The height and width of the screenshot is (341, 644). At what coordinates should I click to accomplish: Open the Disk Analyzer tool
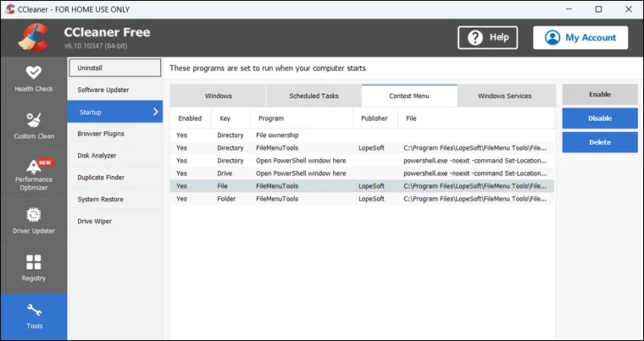click(115, 156)
